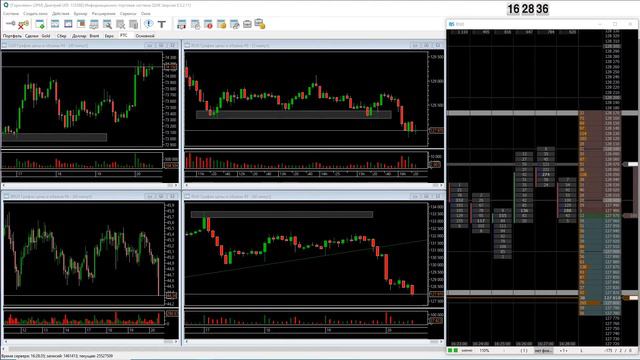Click the server time status bar text
Image resolution: width=640 pixels, height=360 pixels.
coord(57,356)
